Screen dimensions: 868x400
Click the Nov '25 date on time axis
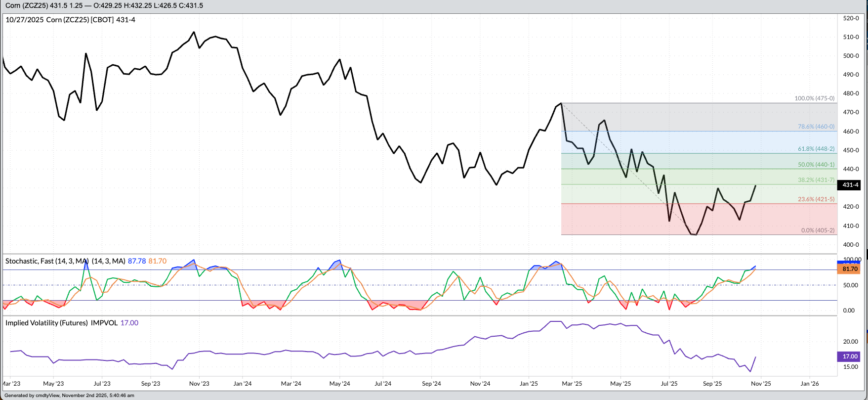coord(761,384)
